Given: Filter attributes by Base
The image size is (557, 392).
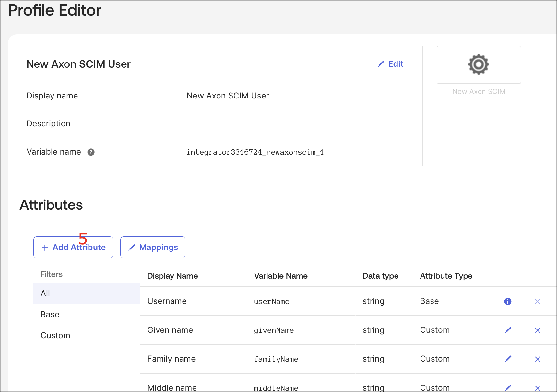Looking at the screenshot, I should click(x=50, y=314).
